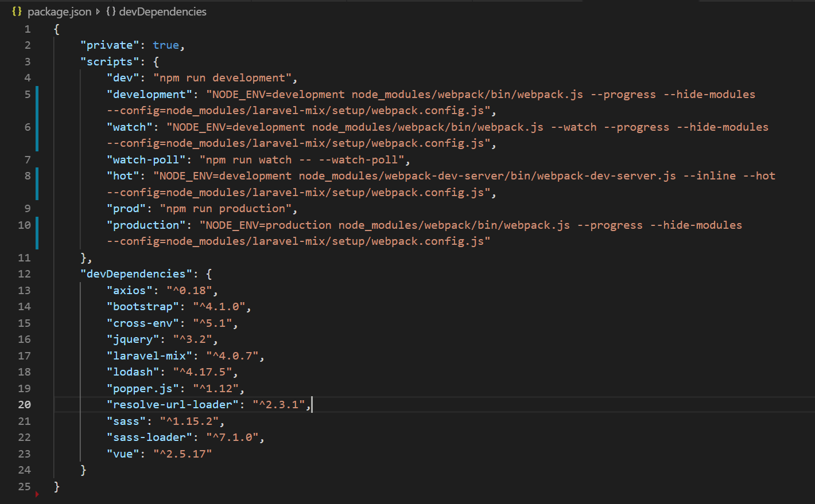This screenshot has width=815, height=504.
Task: Click the opening brace on line 1
Action: coord(56,29)
